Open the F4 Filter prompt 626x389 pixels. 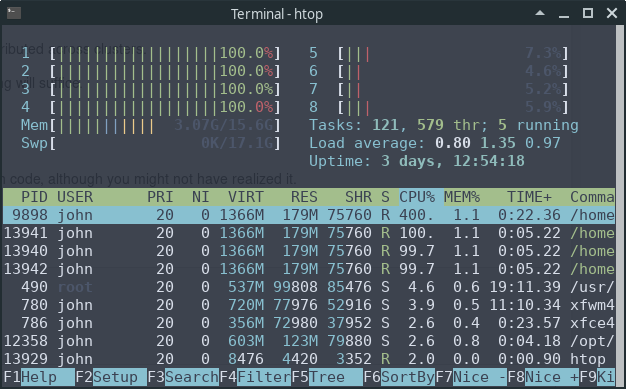[255, 377]
